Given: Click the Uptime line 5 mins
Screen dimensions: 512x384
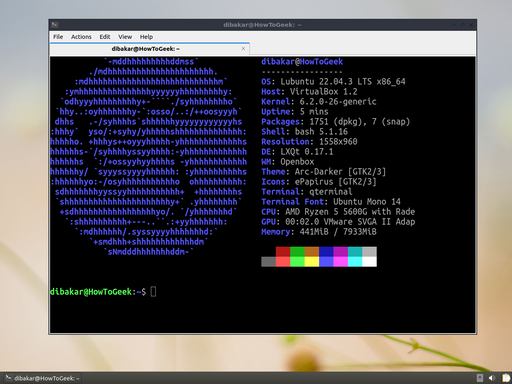Looking at the screenshot, I should (x=295, y=112).
